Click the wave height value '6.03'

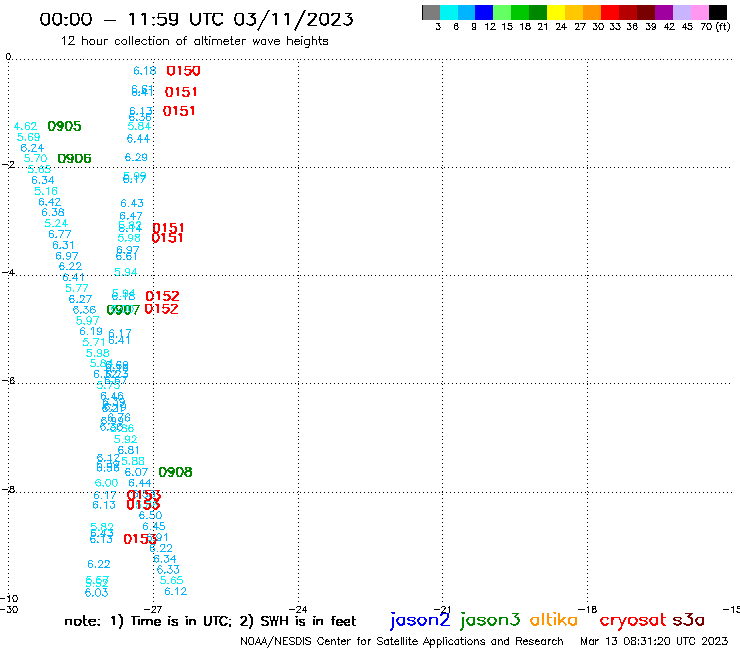point(96,593)
